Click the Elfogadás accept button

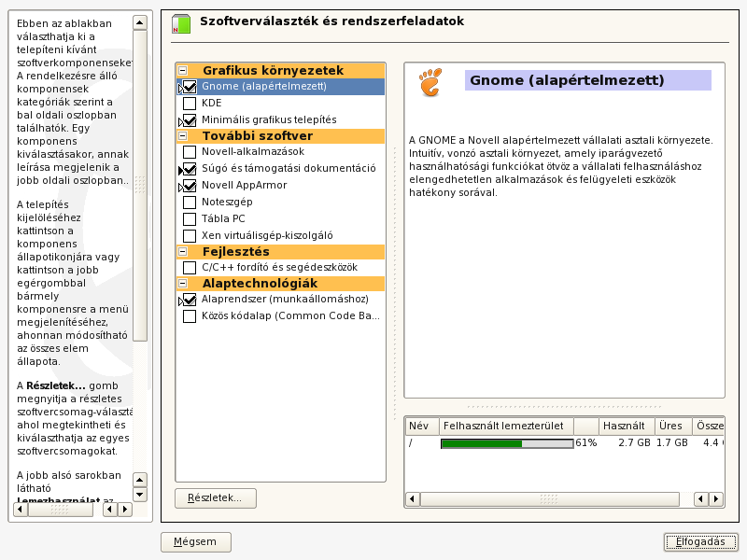tap(700, 542)
